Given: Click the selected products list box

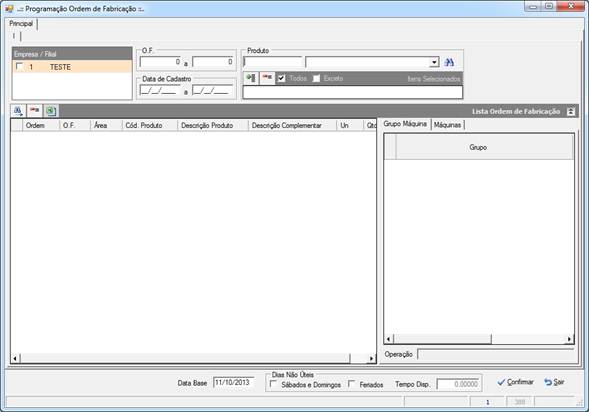Looking at the screenshot, I should point(353,92).
